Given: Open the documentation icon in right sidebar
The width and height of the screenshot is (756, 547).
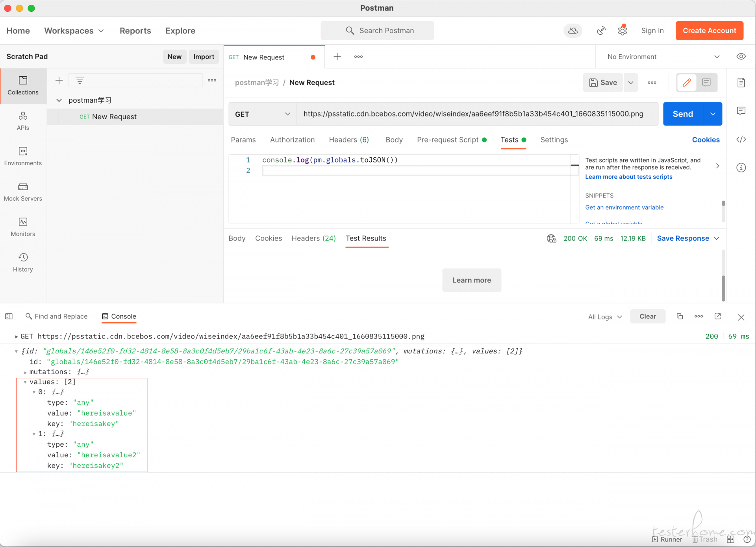Looking at the screenshot, I should click(741, 82).
